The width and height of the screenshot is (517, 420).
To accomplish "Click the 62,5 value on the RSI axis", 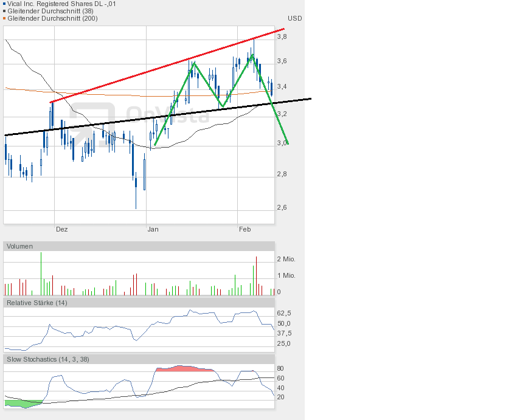I will click(284, 313).
